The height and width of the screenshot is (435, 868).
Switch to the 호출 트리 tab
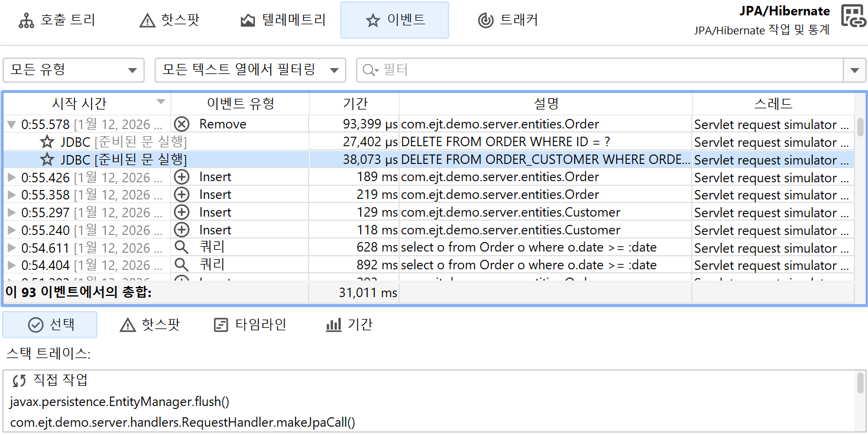(x=57, y=20)
